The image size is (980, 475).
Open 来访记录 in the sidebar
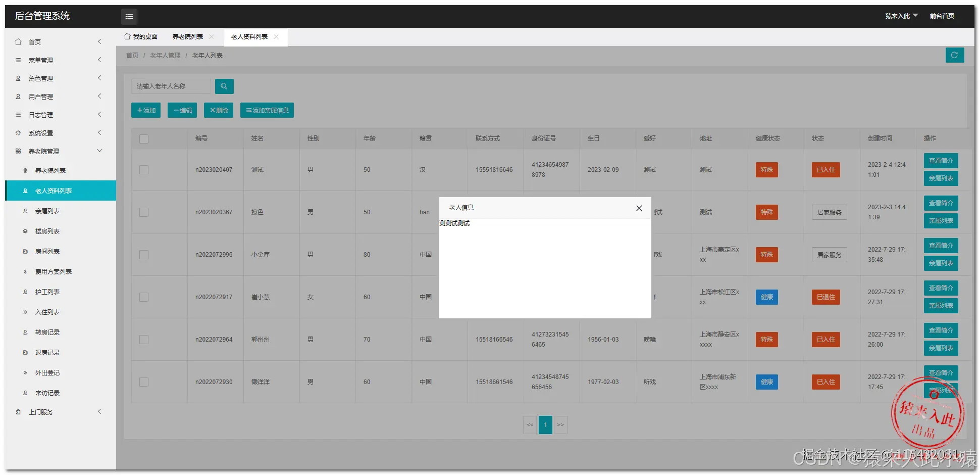pyautogui.click(x=47, y=393)
